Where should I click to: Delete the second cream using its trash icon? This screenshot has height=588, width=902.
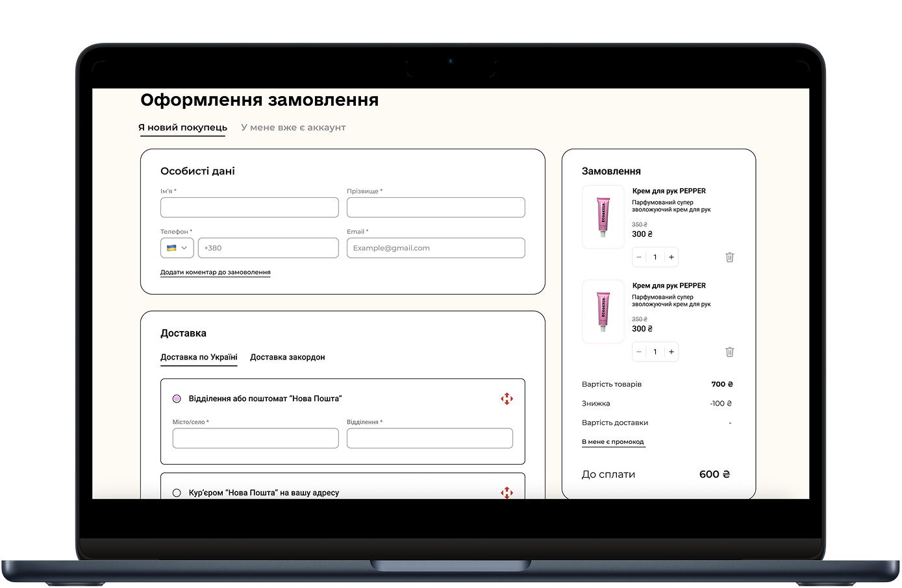(x=729, y=351)
